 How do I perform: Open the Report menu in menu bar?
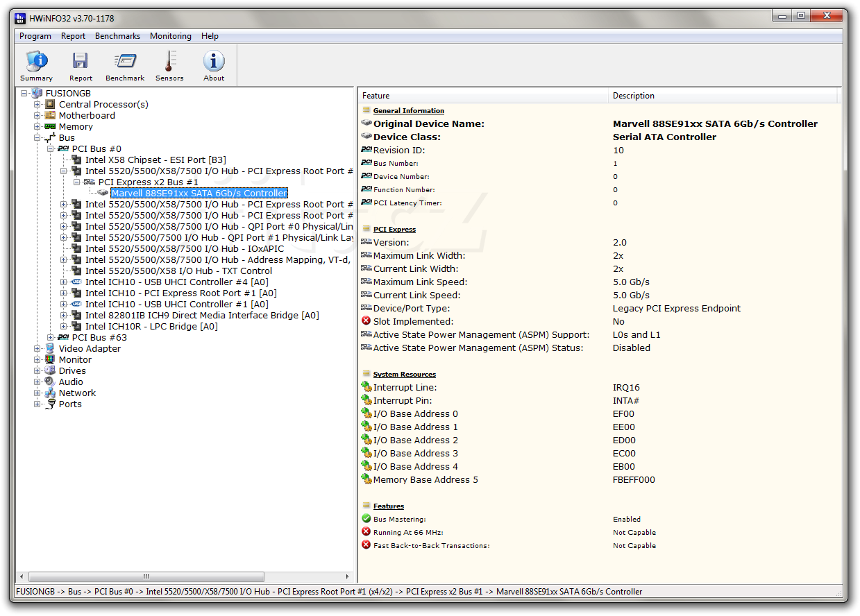pos(73,36)
